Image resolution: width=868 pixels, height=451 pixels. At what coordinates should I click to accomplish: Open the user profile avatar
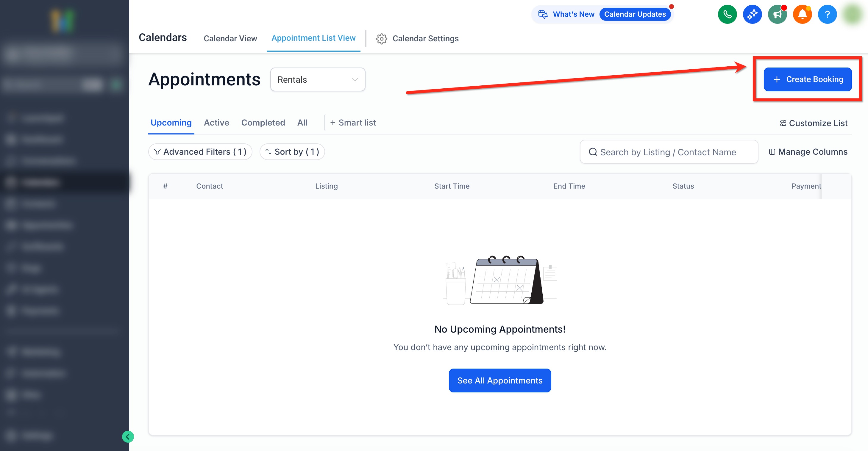853,14
